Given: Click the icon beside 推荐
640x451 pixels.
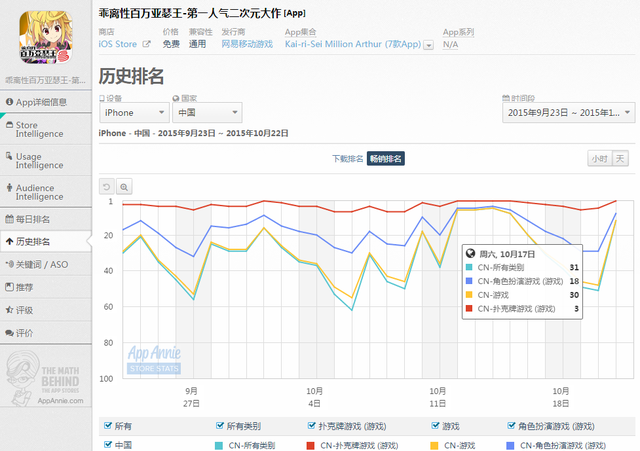Looking at the screenshot, I should pyautogui.click(x=9, y=287).
